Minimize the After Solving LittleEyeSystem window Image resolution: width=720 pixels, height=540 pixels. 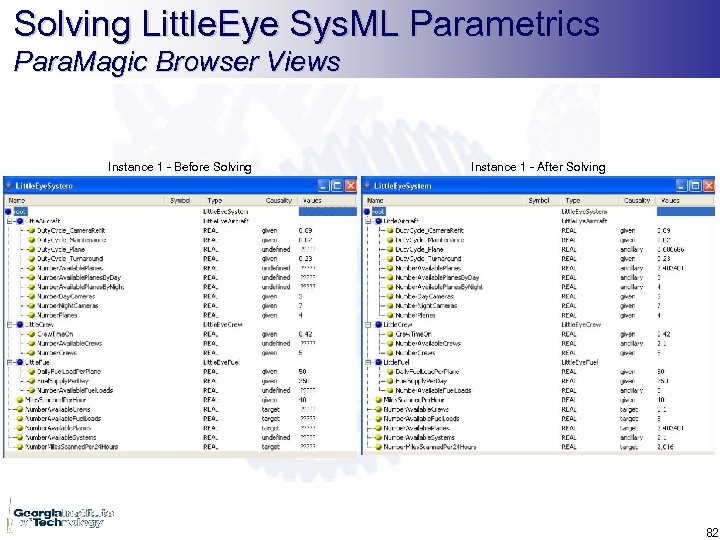pyautogui.click(x=682, y=186)
